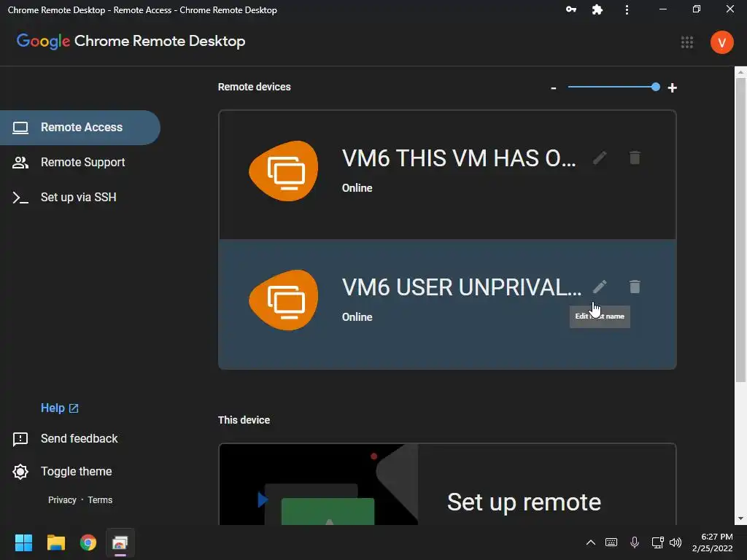The width and height of the screenshot is (747, 560).
Task: Click the Google Chrome Remote Desktop logo
Action: pos(131,42)
